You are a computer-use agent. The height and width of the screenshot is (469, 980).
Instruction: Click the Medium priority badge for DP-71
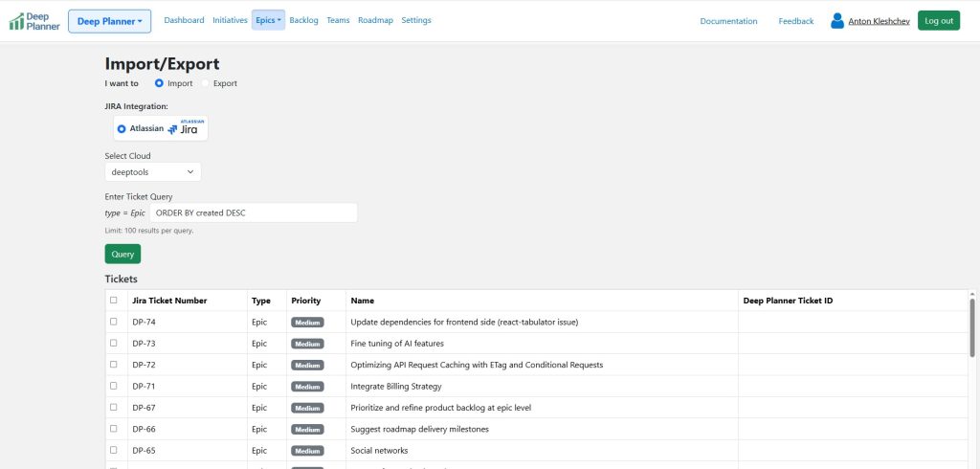pos(307,387)
